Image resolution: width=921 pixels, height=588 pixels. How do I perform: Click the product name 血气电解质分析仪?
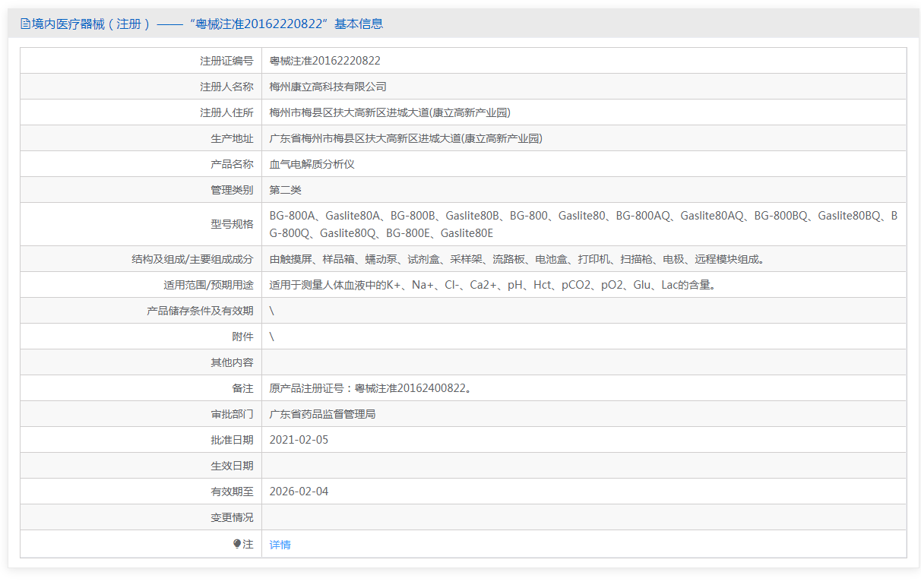312,164
